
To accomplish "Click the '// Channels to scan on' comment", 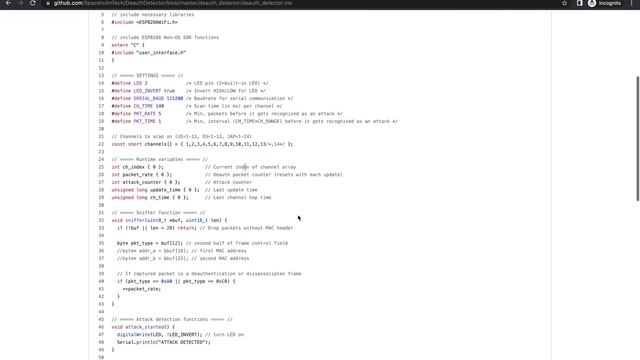I will (x=182, y=136).
